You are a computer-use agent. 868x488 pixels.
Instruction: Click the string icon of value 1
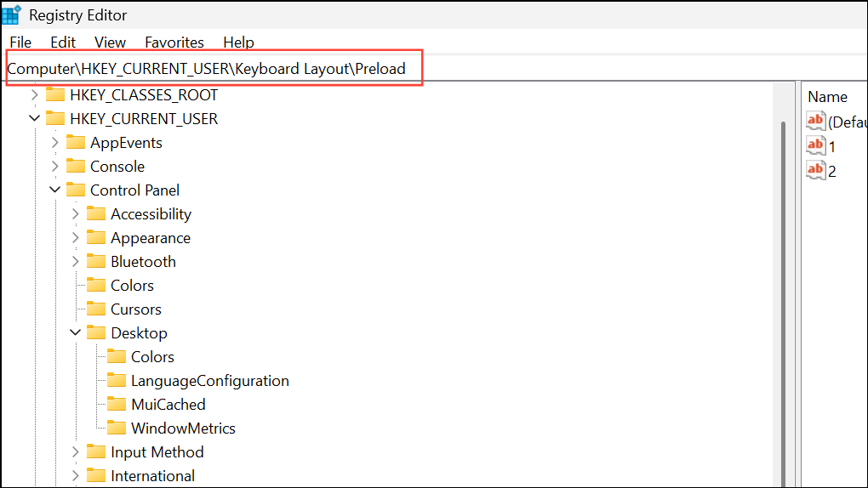[x=816, y=145]
